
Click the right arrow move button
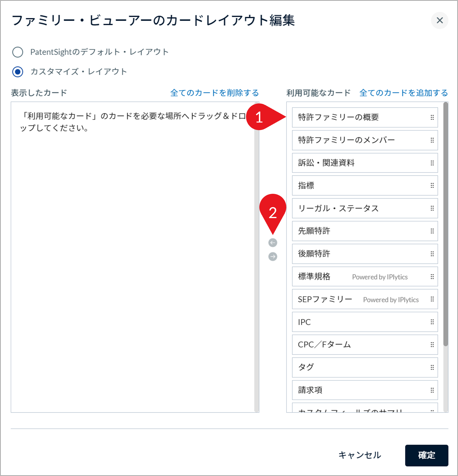pyautogui.click(x=272, y=256)
